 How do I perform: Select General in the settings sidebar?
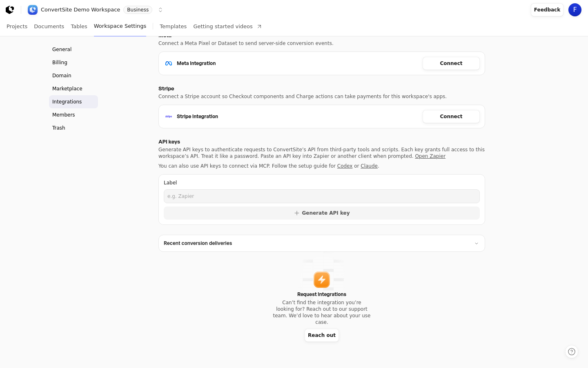[73, 49]
